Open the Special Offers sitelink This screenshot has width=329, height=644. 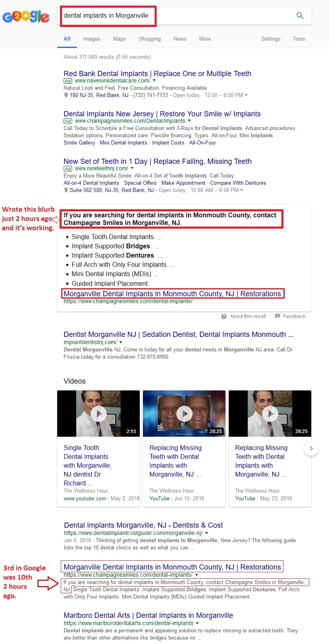pos(140,183)
